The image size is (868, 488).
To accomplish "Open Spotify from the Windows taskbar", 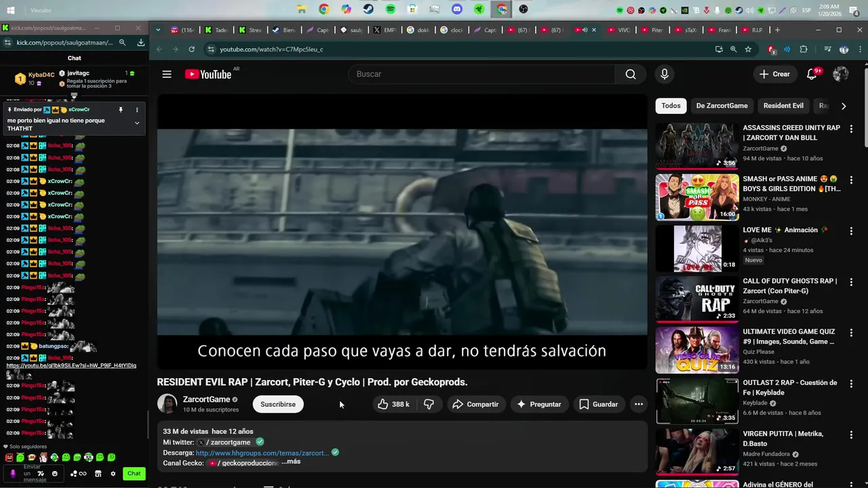I will pyautogui.click(x=391, y=9).
